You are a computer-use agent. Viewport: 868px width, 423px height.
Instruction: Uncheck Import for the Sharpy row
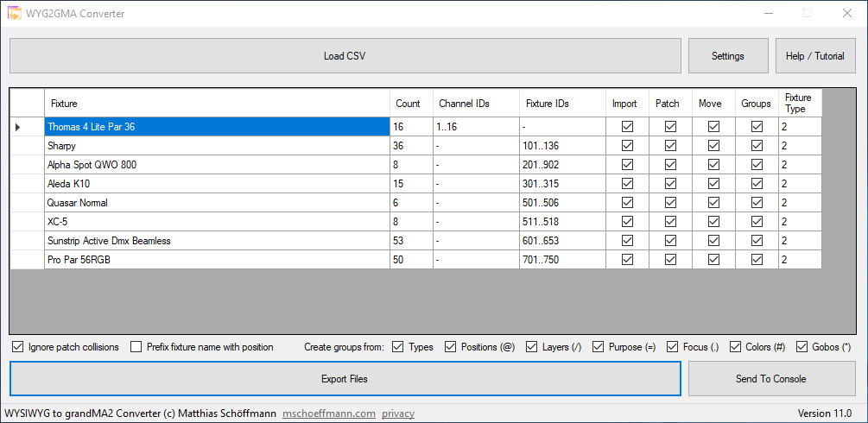(627, 146)
